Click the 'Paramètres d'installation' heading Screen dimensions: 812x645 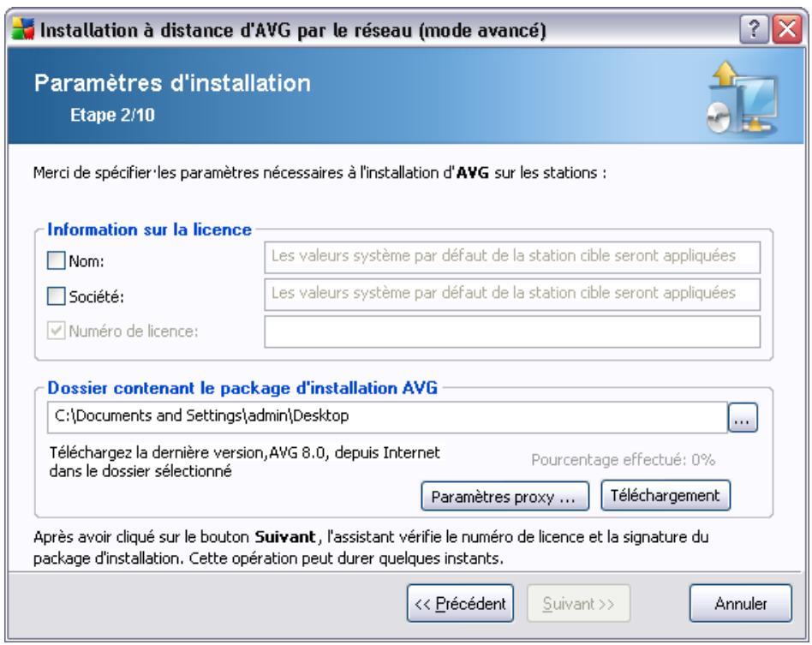click(x=172, y=83)
